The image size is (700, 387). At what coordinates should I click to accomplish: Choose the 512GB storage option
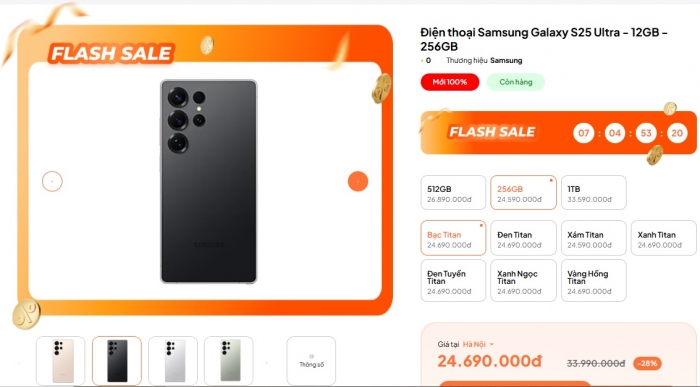point(453,193)
